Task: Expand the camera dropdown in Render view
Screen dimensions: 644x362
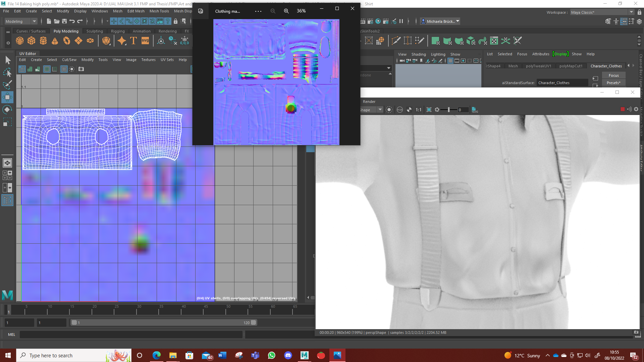Action: [379, 110]
